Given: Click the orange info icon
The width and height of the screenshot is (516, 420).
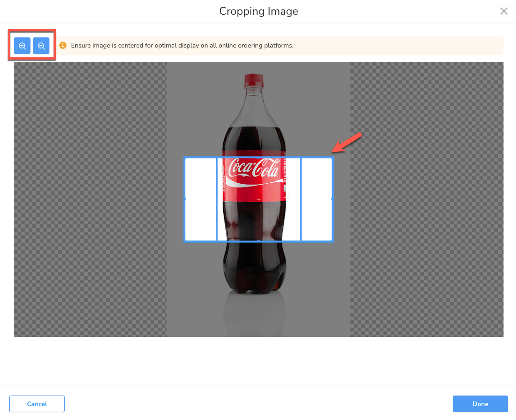Looking at the screenshot, I should (63, 45).
